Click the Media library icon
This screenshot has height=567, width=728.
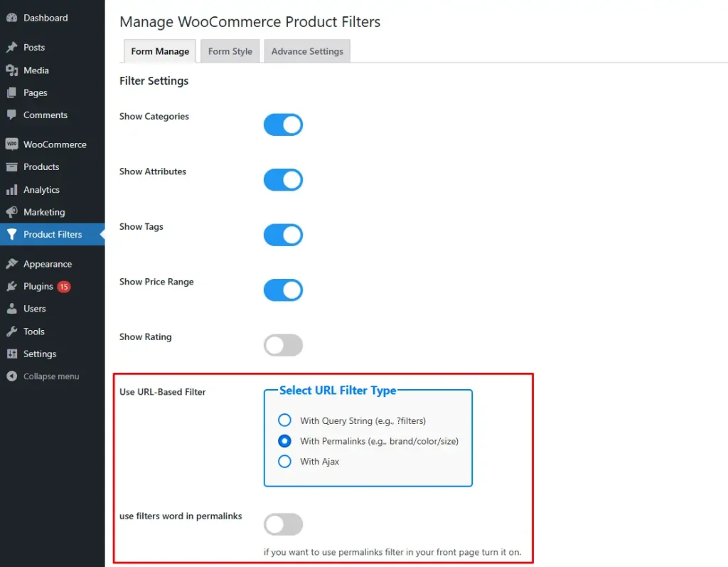(x=11, y=70)
